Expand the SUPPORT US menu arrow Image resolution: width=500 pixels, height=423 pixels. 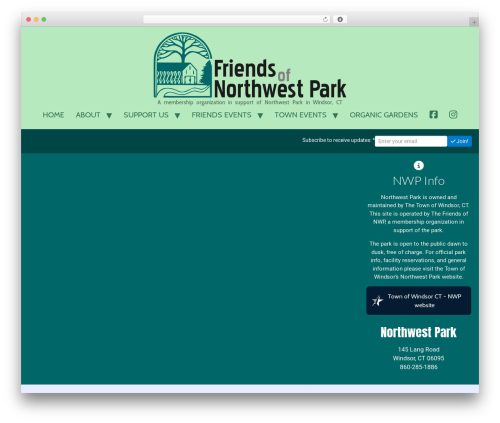tap(177, 116)
